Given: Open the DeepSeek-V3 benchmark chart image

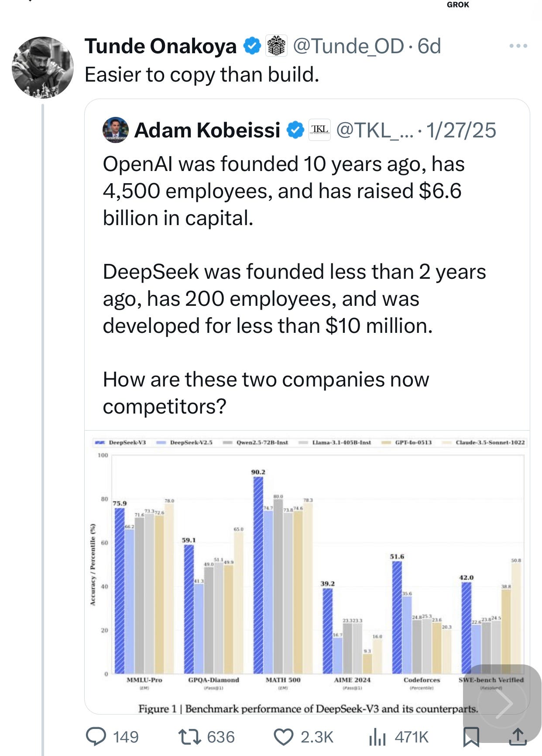Looking at the screenshot, I should 307,571.
